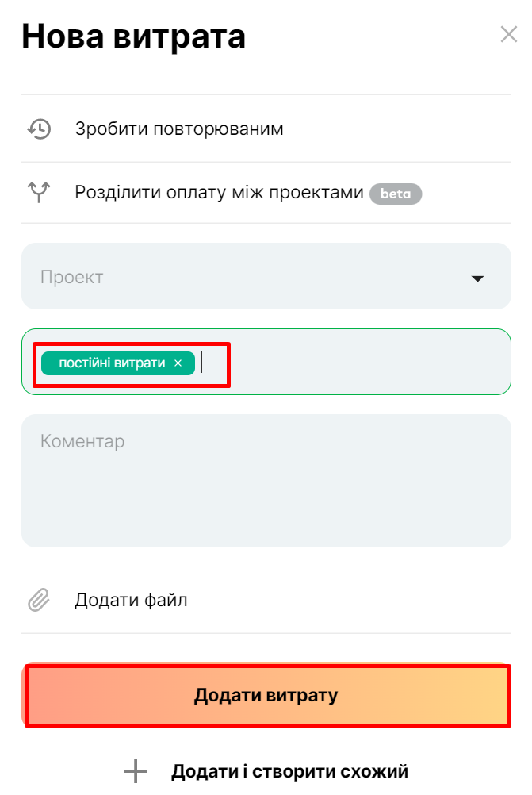The width and height of the screenshot is (532, 795).
Task: Close the Нова витрата dialog
Action: (x=509, y=34)
